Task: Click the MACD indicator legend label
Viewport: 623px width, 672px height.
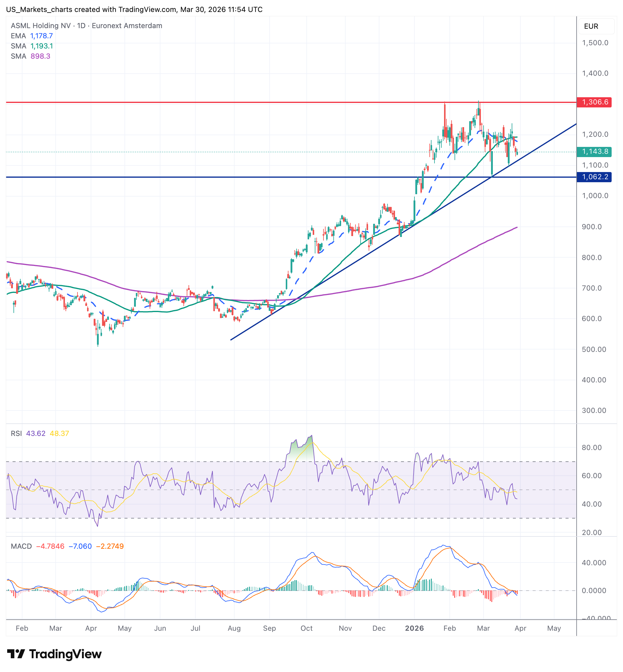Action: 21,546
